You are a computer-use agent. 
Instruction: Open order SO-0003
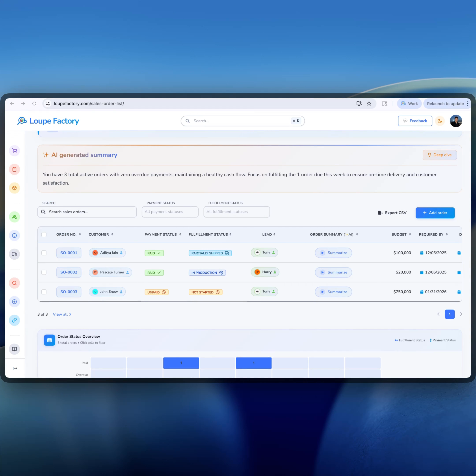coord(69,292)
